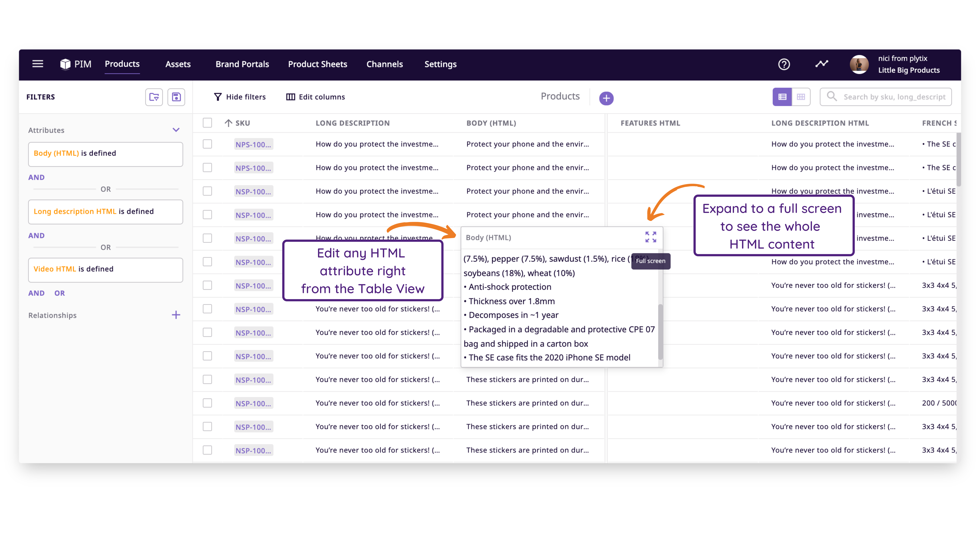
Task: Click the PIM cube logo
Action: [x=66, y=64]
